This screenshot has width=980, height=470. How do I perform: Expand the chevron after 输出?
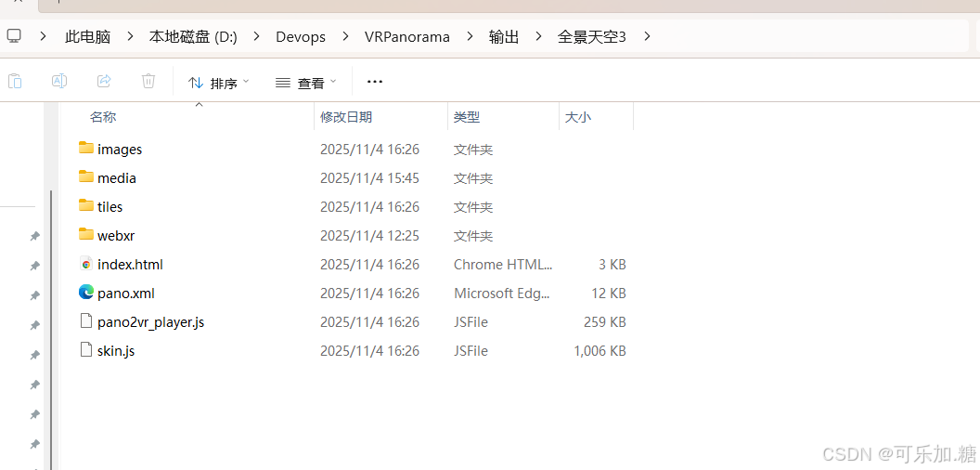pyautogui.click(x=539, y=36)
